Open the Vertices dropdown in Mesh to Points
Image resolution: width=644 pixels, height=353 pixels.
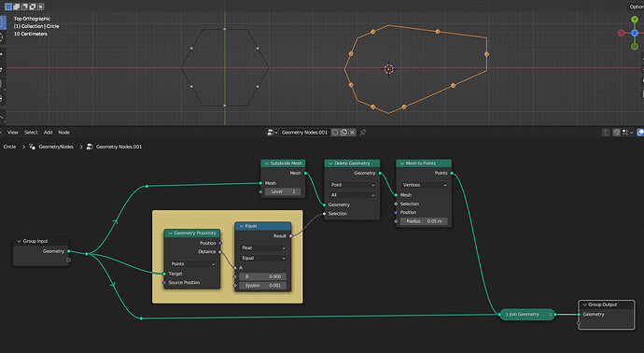coord(424,185)
